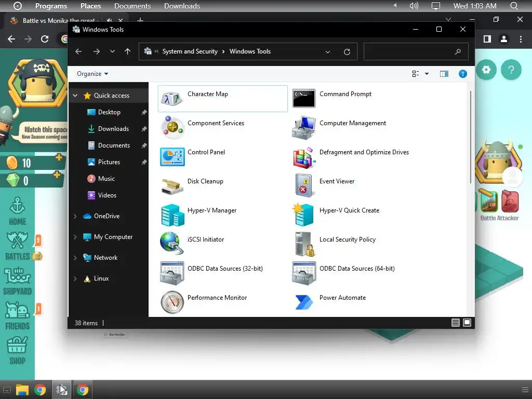This screenshot has width=532, height=399.
Task: Open the Organize dropdown menu
Action: [x=92, y=74]
